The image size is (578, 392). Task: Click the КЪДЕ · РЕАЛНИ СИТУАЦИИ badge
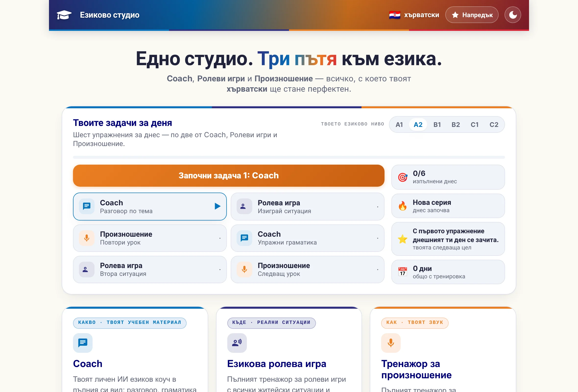[x=271, y=323]
